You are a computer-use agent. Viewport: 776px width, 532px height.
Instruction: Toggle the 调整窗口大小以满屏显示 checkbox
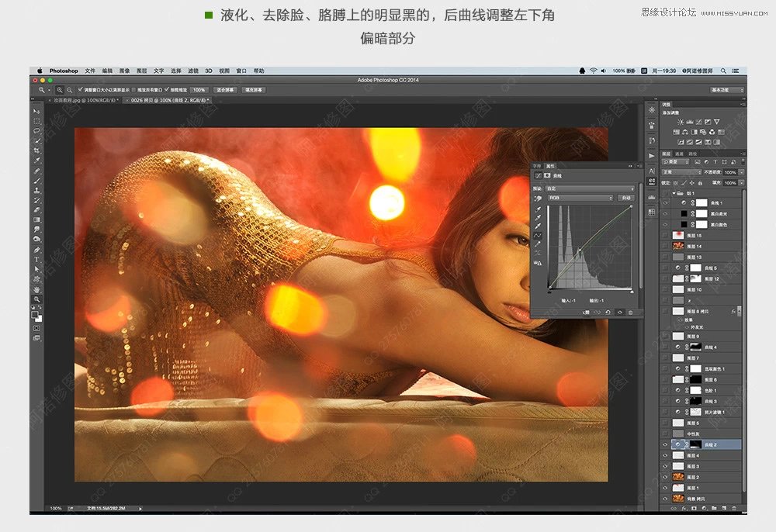pyautogui.click(x=79, y=90)
